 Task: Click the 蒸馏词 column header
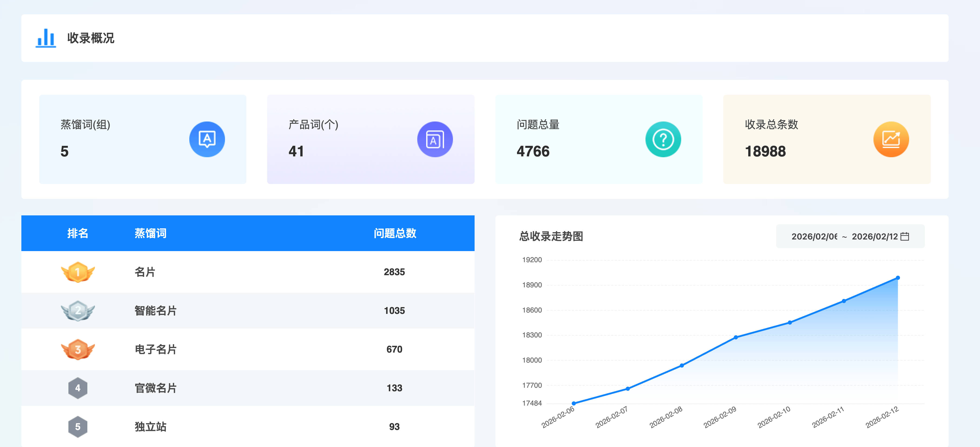(150, 233)
